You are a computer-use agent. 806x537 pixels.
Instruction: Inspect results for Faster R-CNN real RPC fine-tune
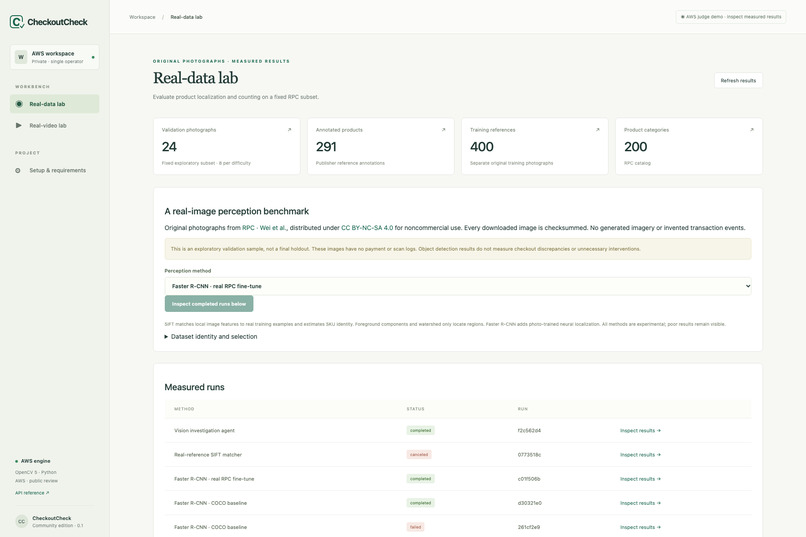[640, 479]
